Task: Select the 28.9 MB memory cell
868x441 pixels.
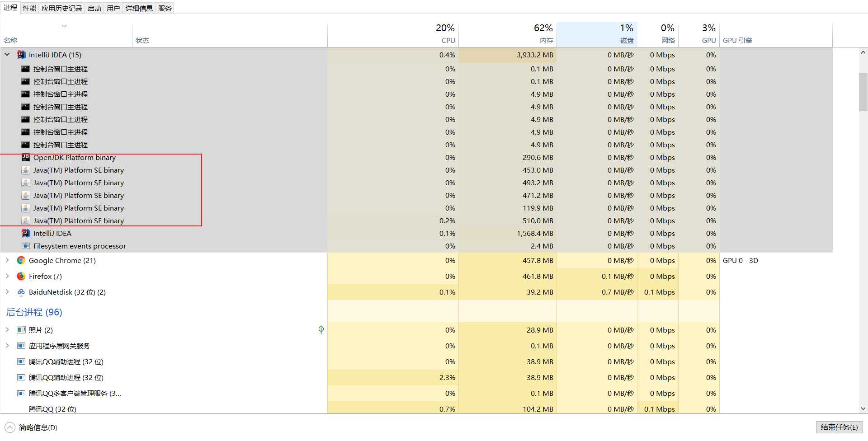Action: tap(508, 330)
